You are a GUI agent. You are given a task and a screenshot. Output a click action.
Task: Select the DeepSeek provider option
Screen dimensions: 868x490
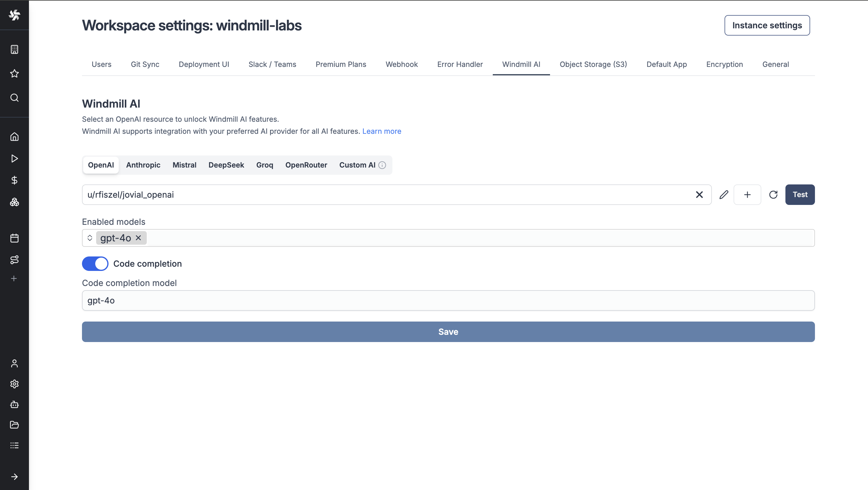pos(226,165)
